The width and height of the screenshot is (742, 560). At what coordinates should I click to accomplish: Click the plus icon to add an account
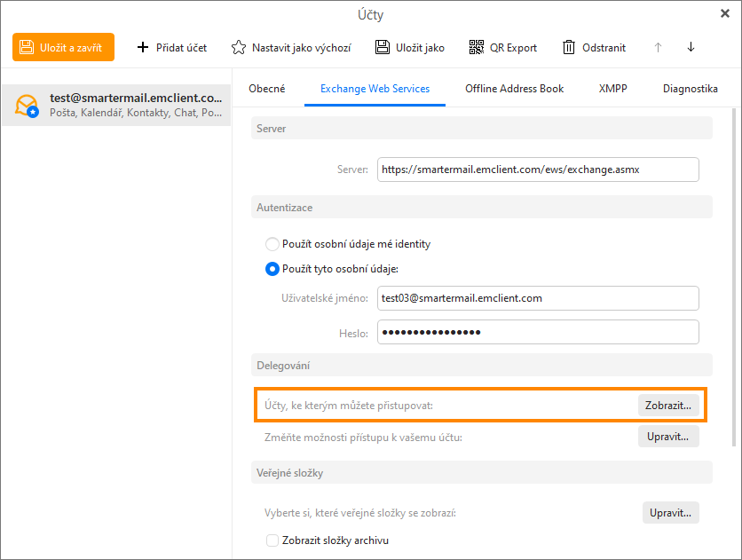click(x=143, y=47)
